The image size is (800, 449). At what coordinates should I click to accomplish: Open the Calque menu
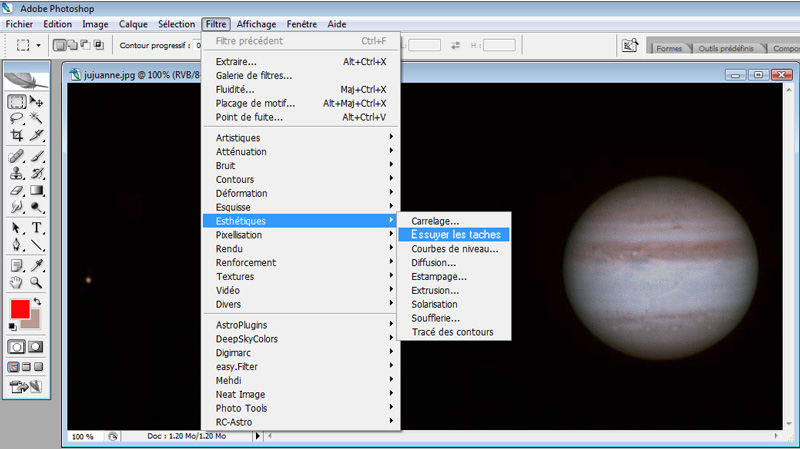tap(133, 24)
